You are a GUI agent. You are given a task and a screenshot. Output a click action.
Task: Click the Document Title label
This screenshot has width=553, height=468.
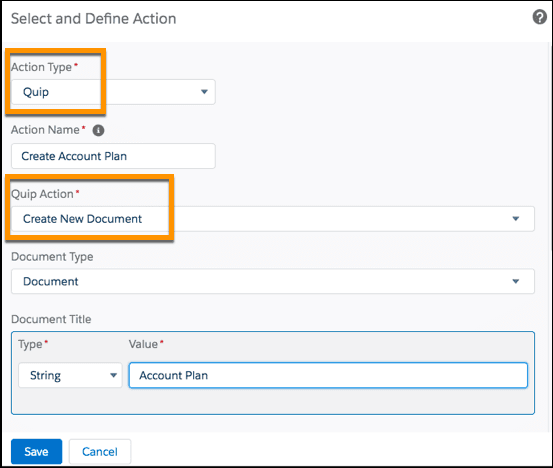pyautogui.click(x=51, y=319)
